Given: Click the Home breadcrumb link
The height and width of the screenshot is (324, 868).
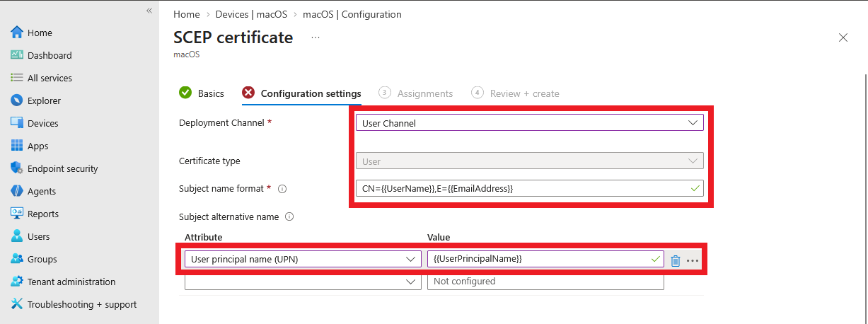Looking at the screenshot, I should 186,14.
